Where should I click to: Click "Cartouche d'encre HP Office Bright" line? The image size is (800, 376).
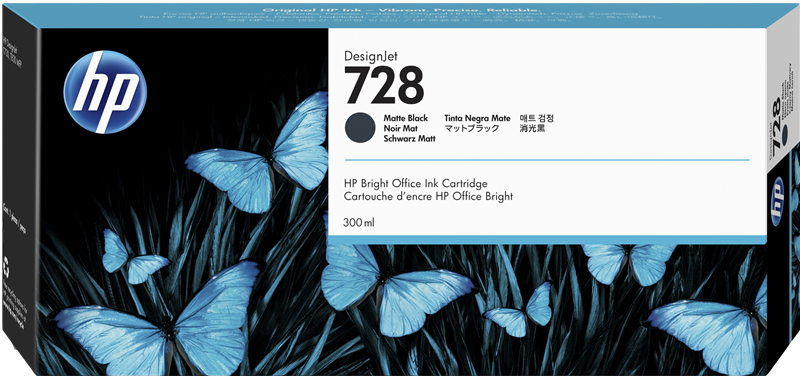tap(429, 196)
